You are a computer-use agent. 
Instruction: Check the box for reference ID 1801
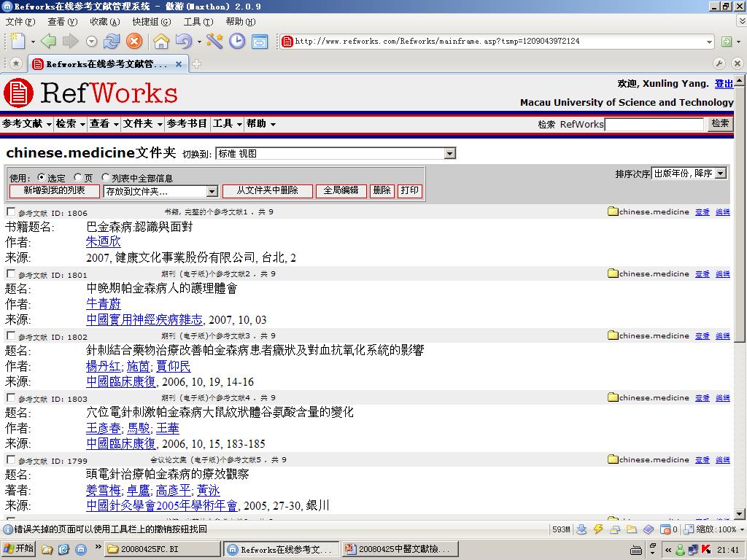(x=11, y=273)
